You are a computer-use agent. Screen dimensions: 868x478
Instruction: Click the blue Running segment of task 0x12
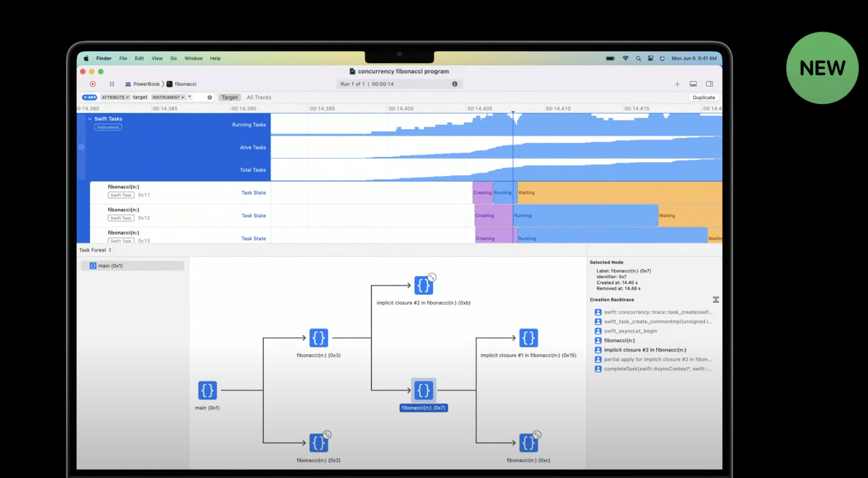tap(586, 215)
